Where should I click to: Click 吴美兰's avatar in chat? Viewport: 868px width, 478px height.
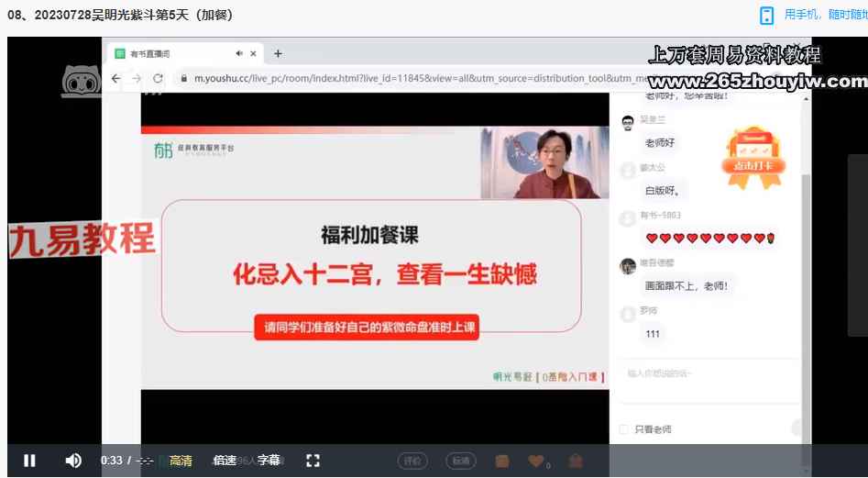click(x=628, y=124)
